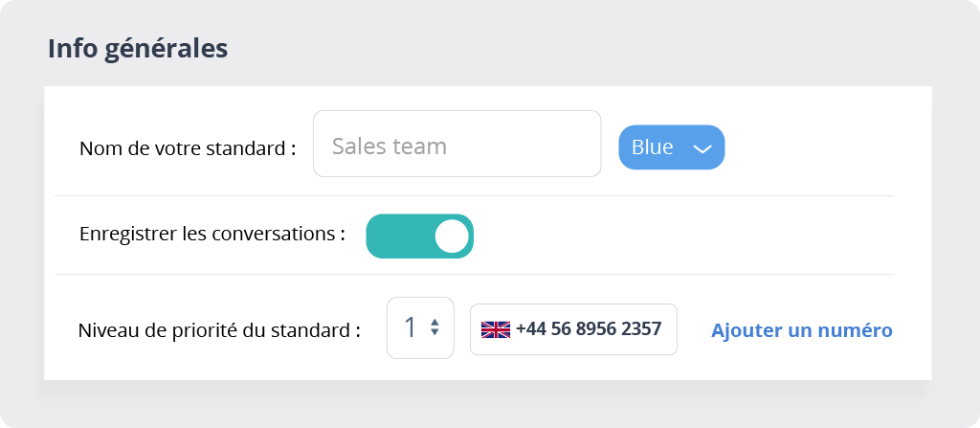Open the Blue color dropdown

point(671,147)
